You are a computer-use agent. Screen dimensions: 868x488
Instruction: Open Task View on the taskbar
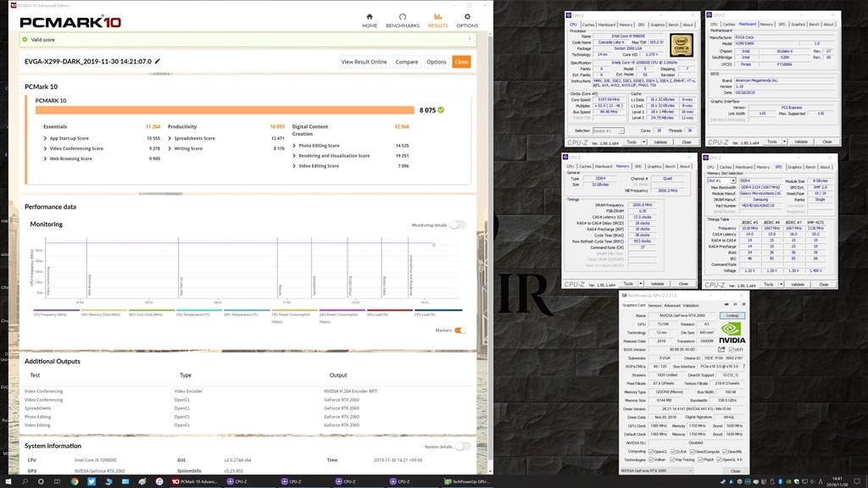pyautogui.click(x=57, y=481)
